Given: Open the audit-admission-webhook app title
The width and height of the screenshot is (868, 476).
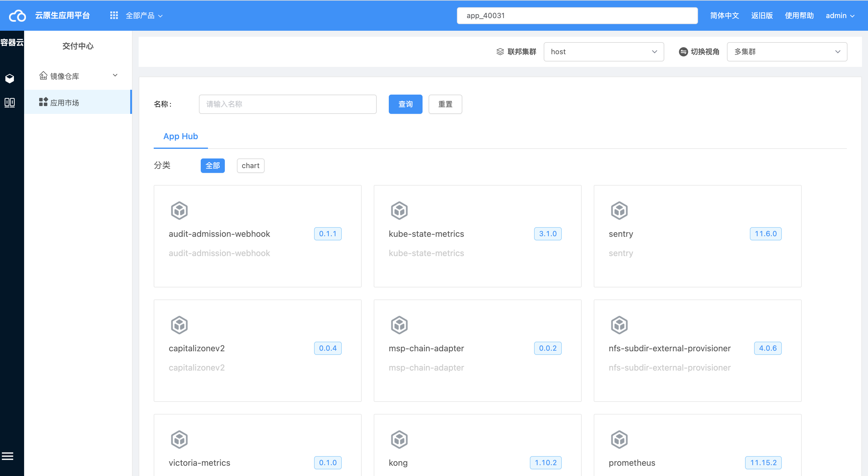Looking at the screenshot, I should point(219,234).
